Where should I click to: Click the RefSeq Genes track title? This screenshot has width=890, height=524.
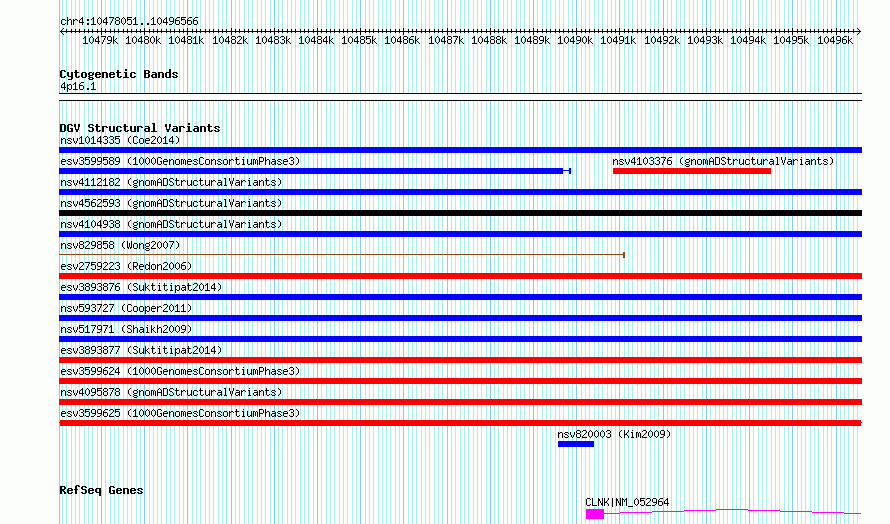(x=101, y=491)
